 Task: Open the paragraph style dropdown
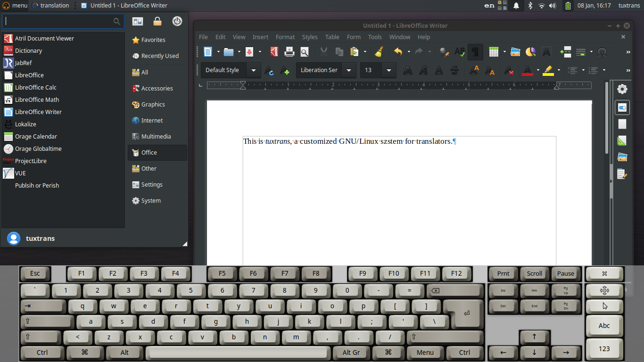[x=254, y=70]
